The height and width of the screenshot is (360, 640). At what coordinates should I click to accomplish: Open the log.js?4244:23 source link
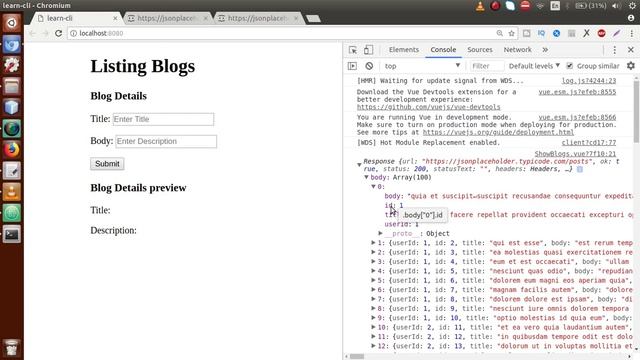click(589, 81)
